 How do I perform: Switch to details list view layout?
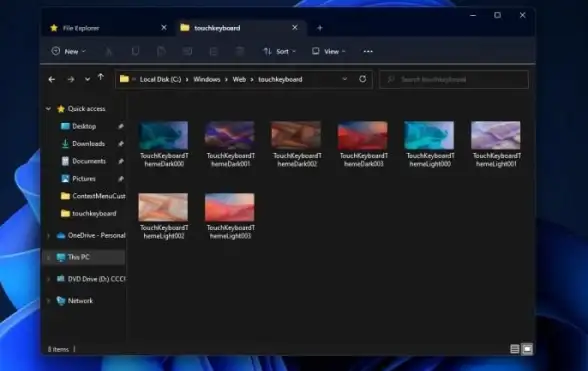click(515, 349)
